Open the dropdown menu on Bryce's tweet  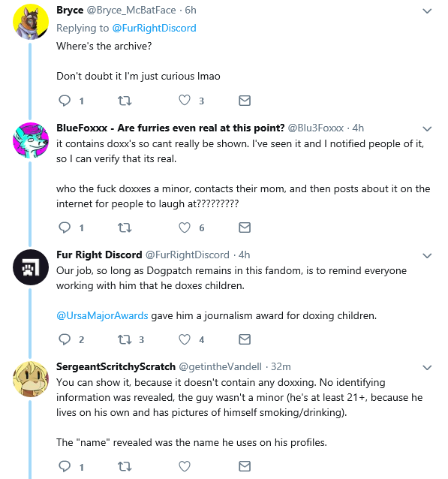point(427,11)
